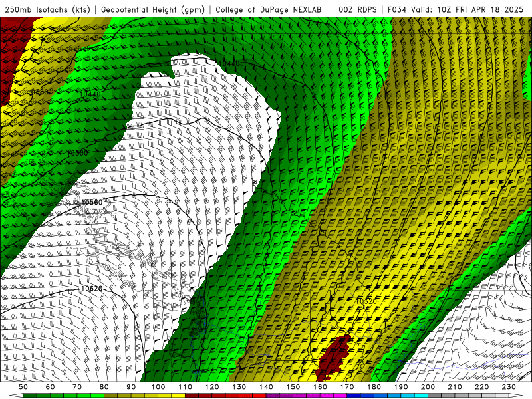Click the 10380 height contour label

(x=38, y=92)
